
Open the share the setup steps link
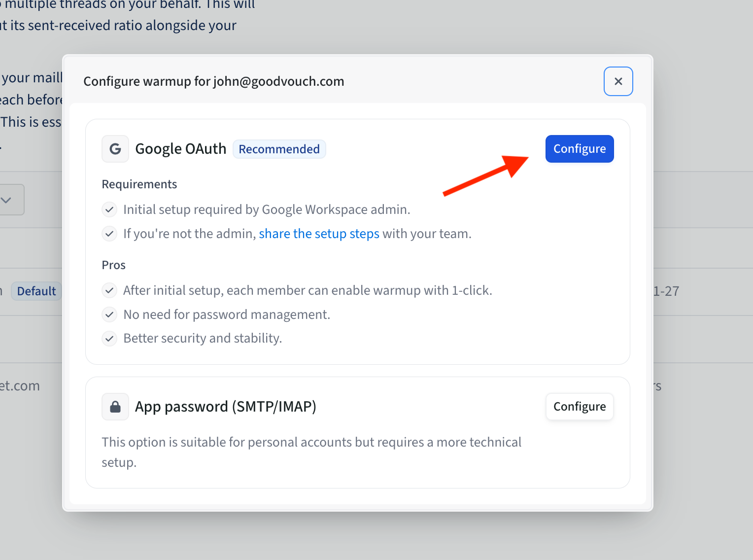(x=319, y=234)
